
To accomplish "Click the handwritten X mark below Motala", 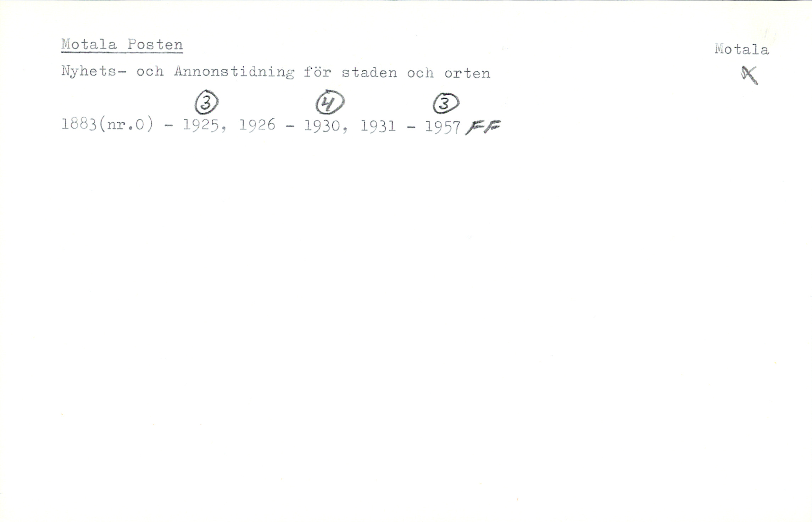I will pos(749,76).
